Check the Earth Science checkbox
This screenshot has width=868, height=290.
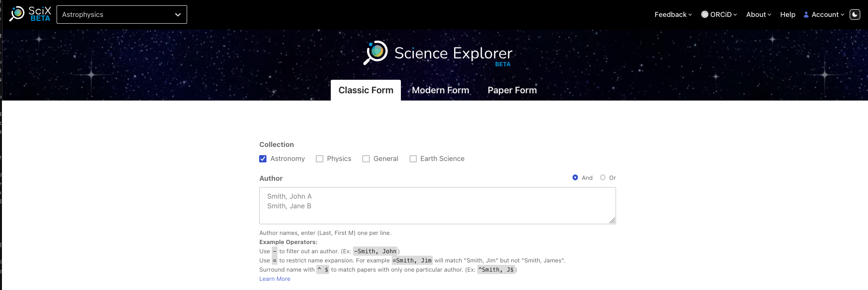[413, 159]
